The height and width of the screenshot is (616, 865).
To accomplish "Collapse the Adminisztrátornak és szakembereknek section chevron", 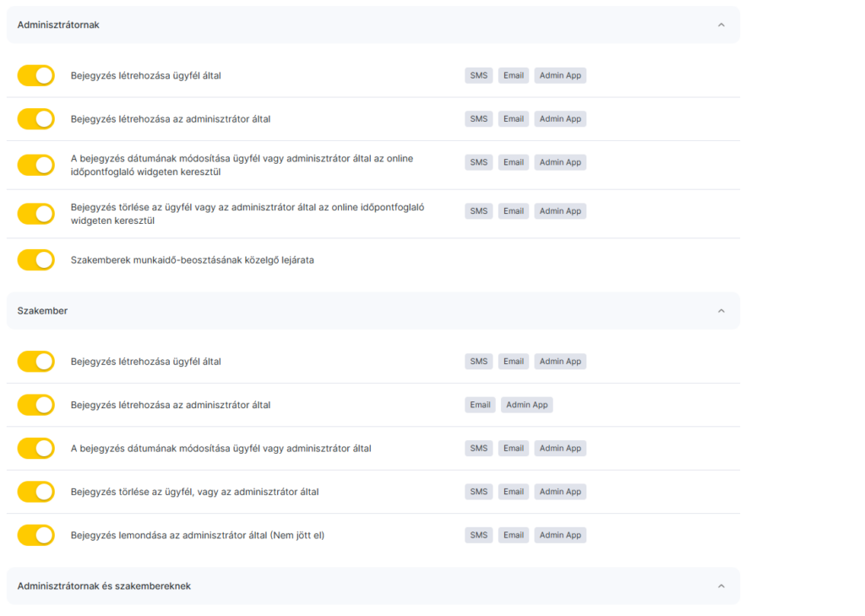I will (721, 586).
